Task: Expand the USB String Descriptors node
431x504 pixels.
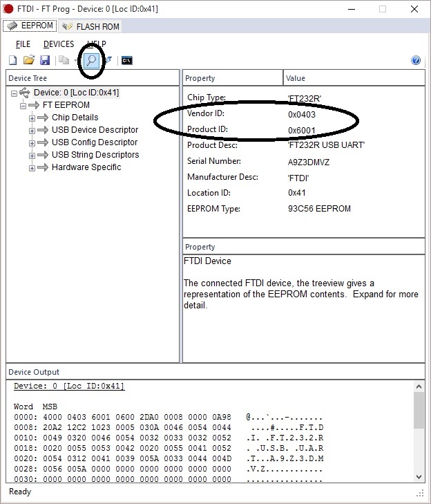Action: [32, 156]
